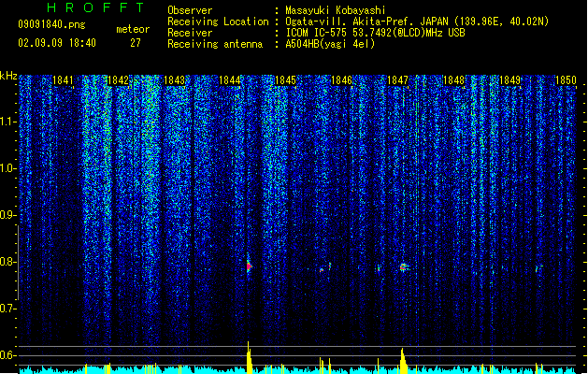Image resolution: width=588 pixels, height=374 pixels.
Task: Click the 1845 time marker
Action: (285, 80)
